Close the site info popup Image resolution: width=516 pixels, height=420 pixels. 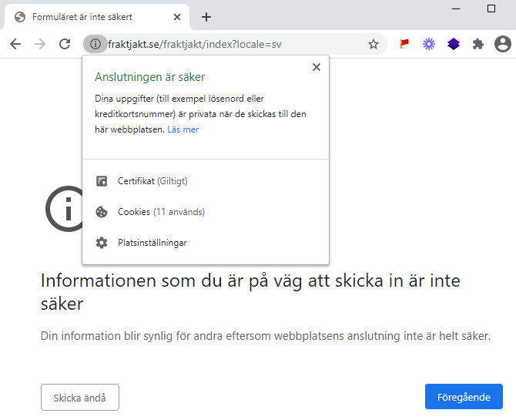tap(317, 67)
